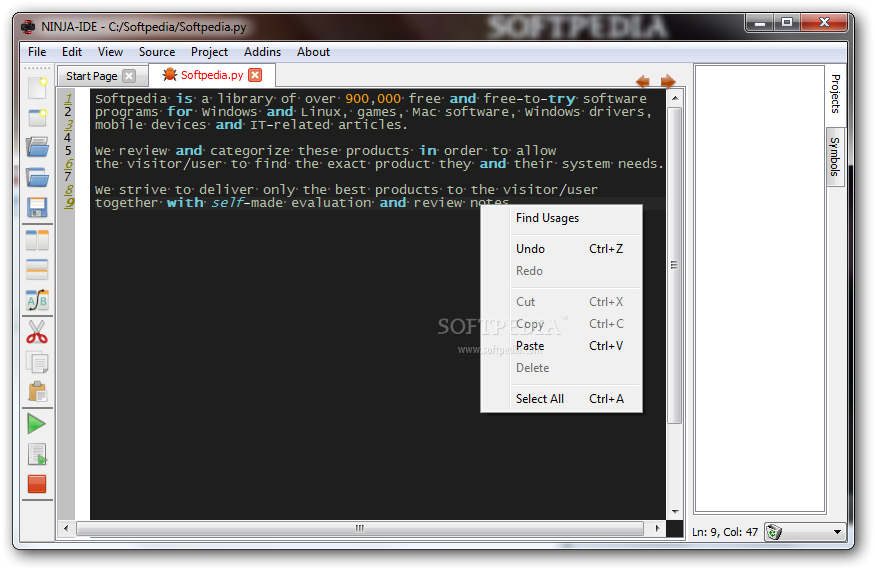Click line number 9 in the gutter
The width and height of the screenshot is (875, 570).
coord(68,203)
